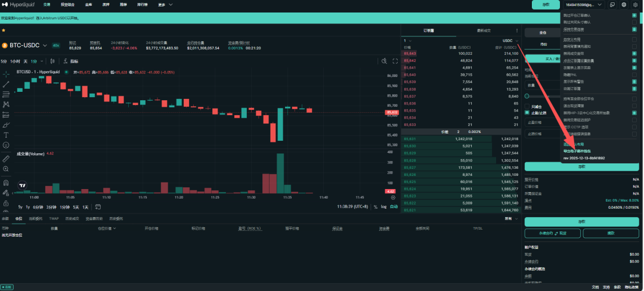644x291 pixels.
Task: Click the 永续合约 ⇄ 现货 transfer button
Action: pos(552,233)
